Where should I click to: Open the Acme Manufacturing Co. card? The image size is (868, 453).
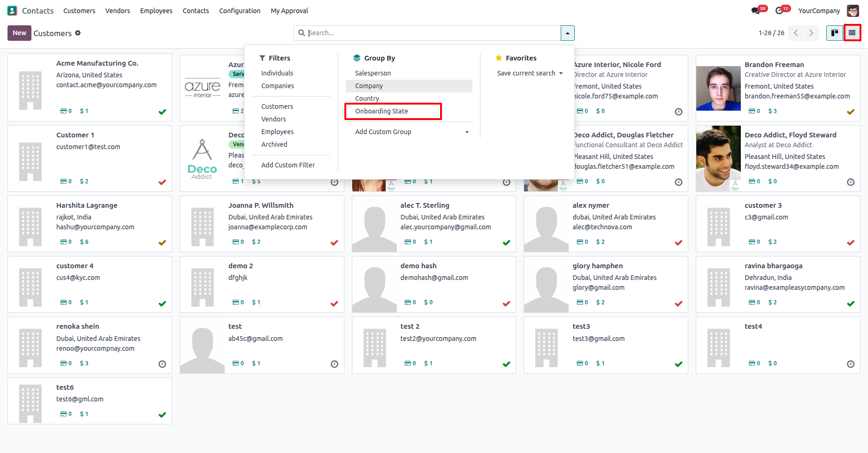90,87
